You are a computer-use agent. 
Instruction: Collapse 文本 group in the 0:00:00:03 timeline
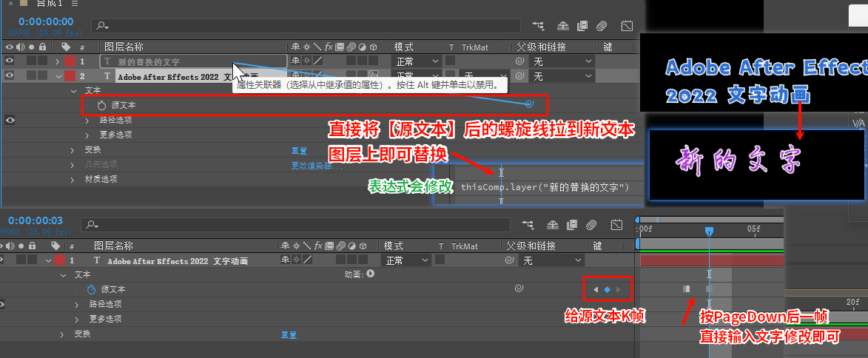tap(64, 275)
